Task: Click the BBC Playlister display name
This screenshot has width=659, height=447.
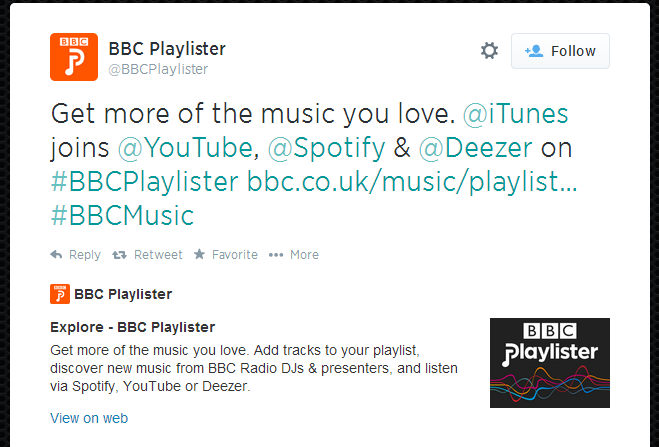Action: pos(167,49)
